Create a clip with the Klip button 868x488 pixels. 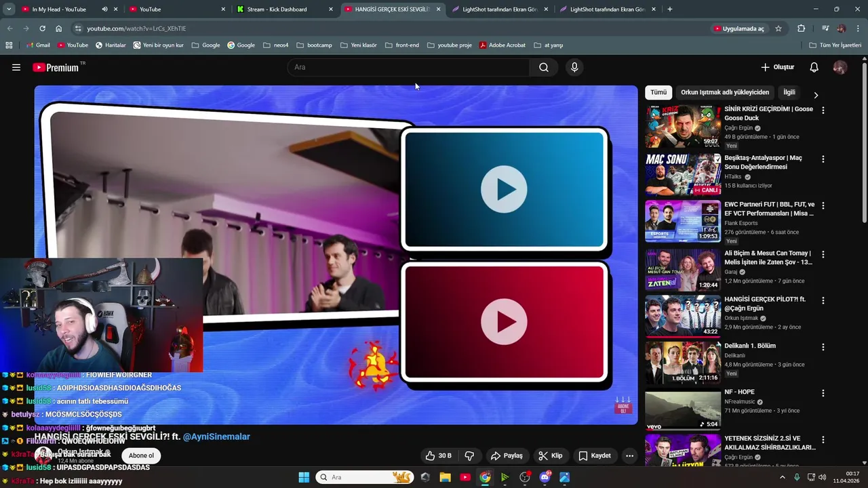pos(550,455)
